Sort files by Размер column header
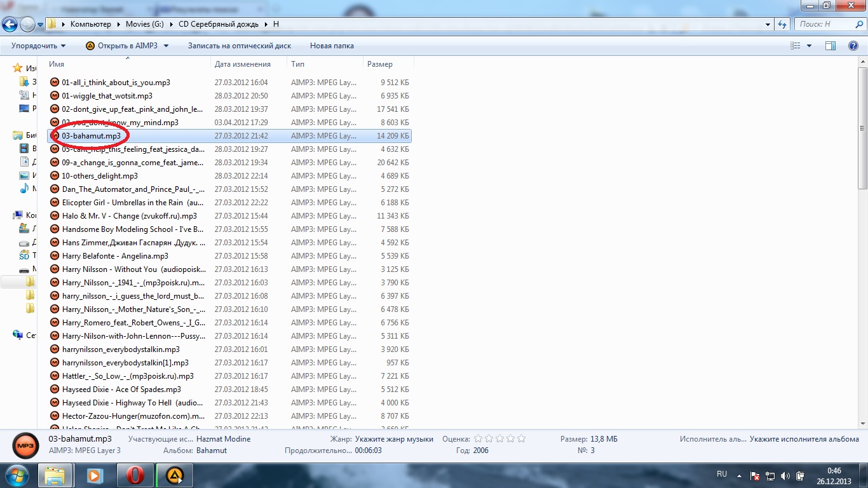 coord(379,64)
